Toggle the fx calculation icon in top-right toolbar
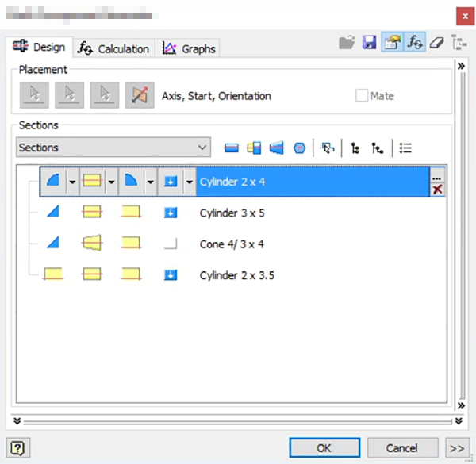 pos(415,42)
